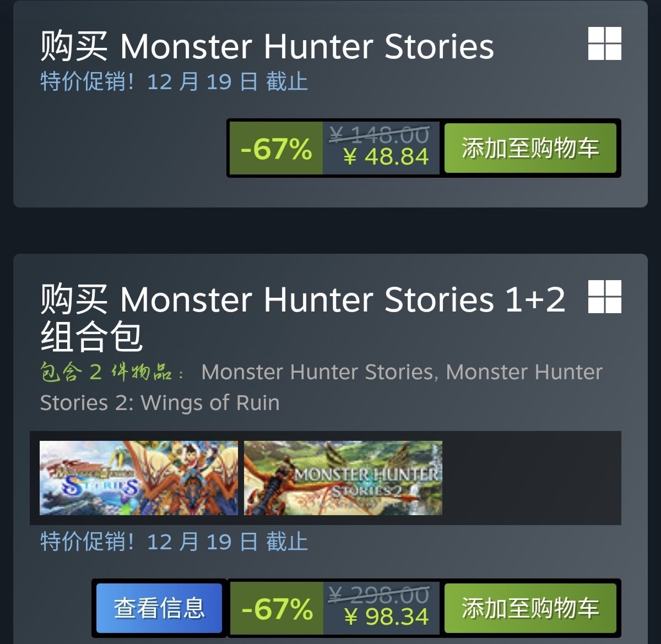Image resolution: width=661 pixels, height=644 pixels.
Task: Click 特价促销 deadline text below bundle thumbnails
Action: pos(174,542)
